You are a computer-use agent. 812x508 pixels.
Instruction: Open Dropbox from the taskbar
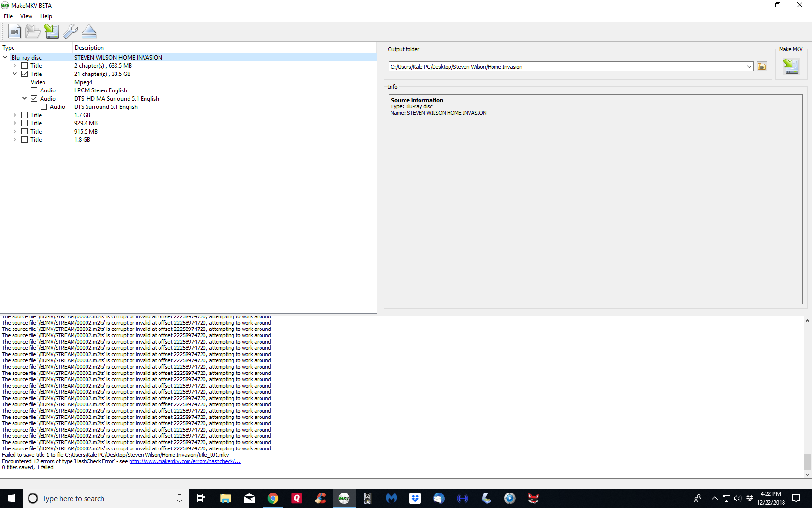coord(415,498)
